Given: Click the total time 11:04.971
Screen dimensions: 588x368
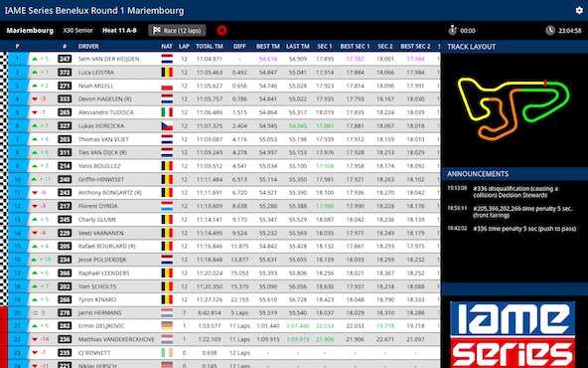Looking at the screenshot, I should click(210, 59).
